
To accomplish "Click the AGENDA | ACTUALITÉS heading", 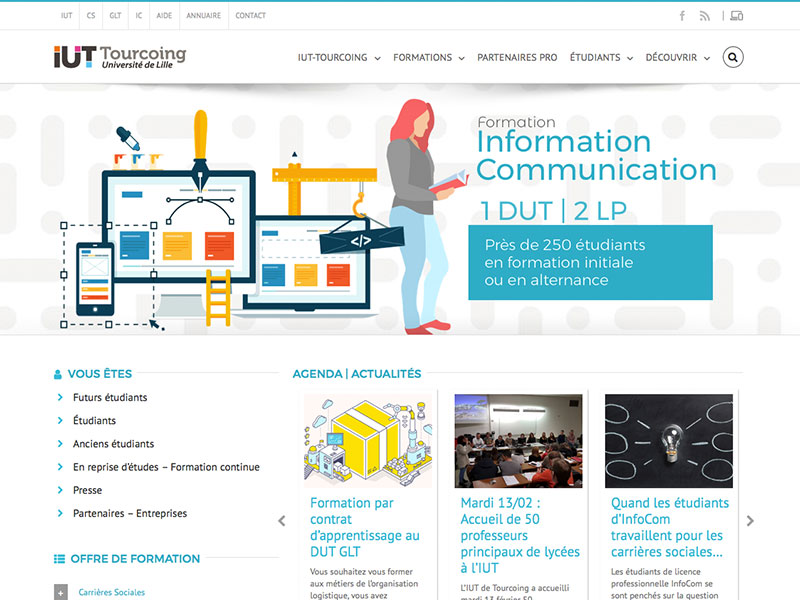I will point(357,374).
